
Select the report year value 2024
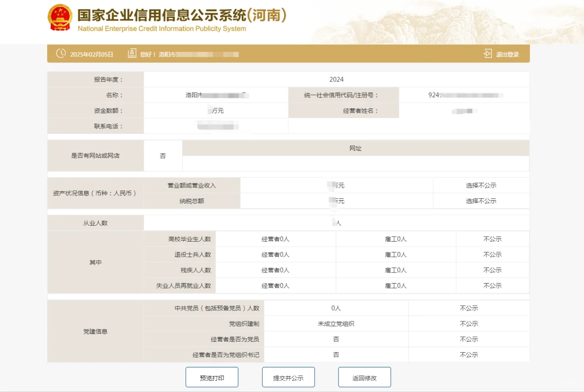[x=336, y=80]
